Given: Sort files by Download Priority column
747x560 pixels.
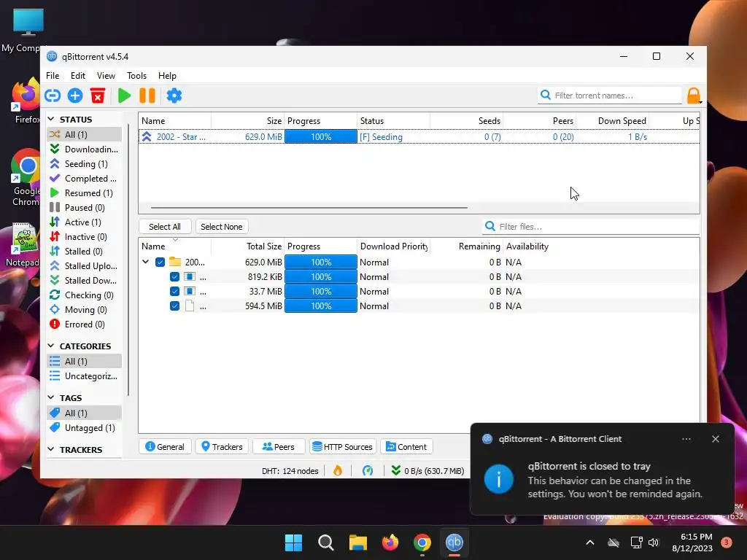Looking at the screenshot, I should (x=393, y=246).
